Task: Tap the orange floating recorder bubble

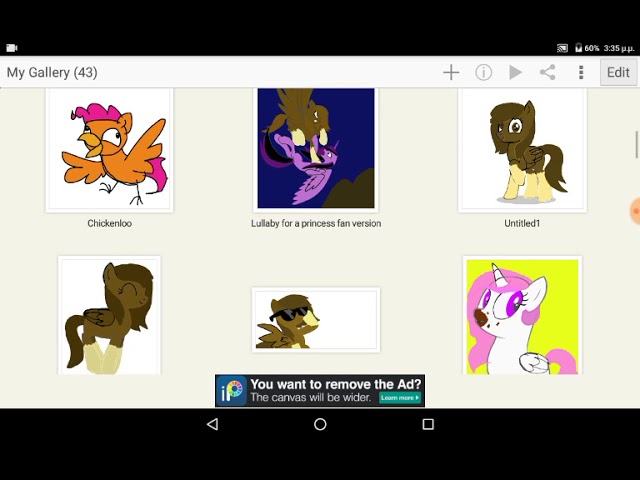Action: point(635,211)
